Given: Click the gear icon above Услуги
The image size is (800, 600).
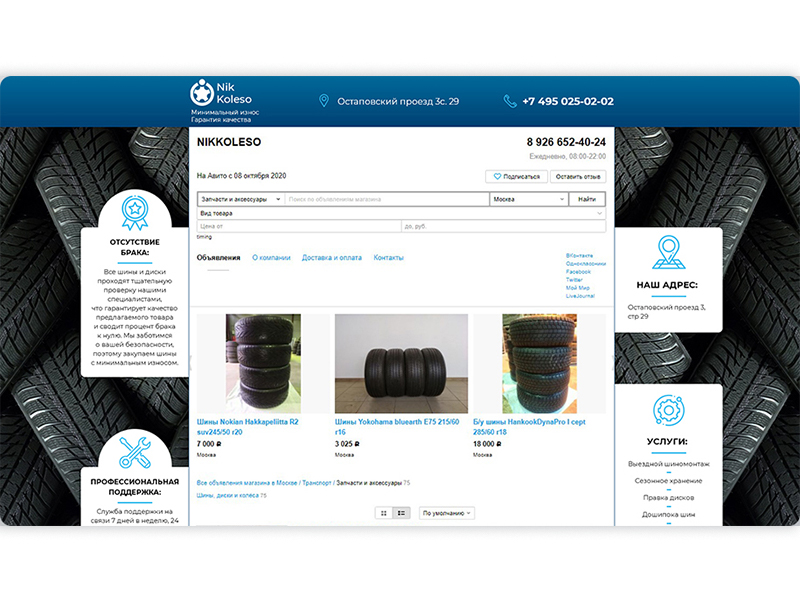Looking at the screenshot, I should 668,410.
